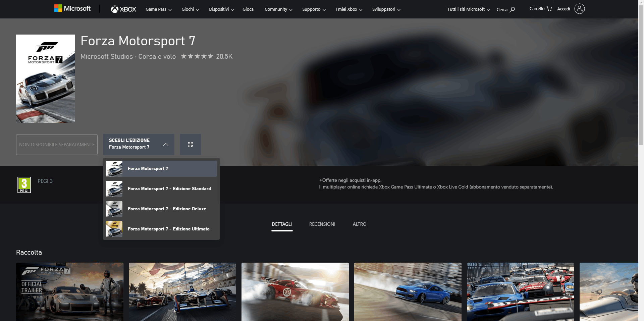Click the Offerte negli acquisti in-app text
The height and width of the screenshot is (321, 644).
(351, 180)
